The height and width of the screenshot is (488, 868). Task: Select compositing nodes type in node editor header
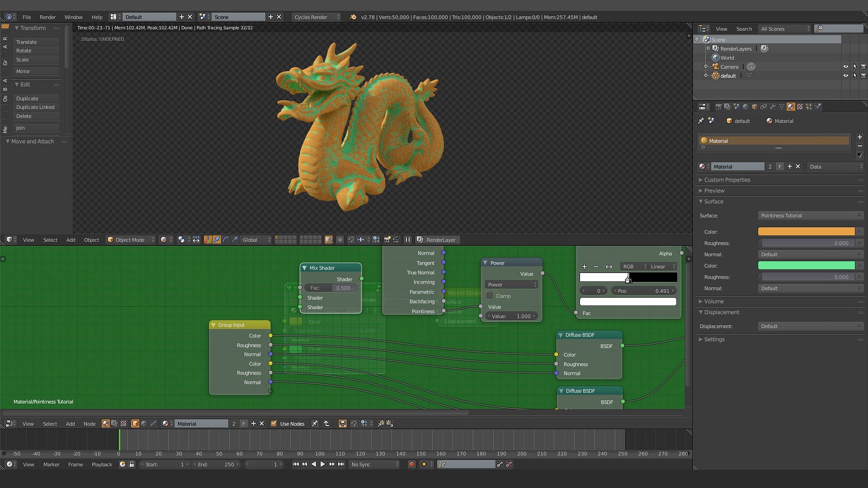[114, 423]
